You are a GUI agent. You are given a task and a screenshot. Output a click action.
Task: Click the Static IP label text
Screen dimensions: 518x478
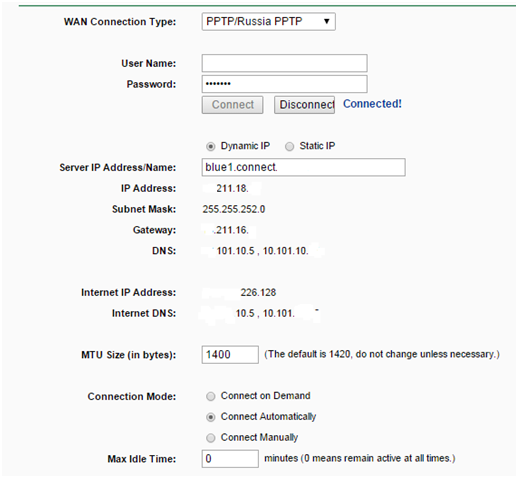pos(317,146)
